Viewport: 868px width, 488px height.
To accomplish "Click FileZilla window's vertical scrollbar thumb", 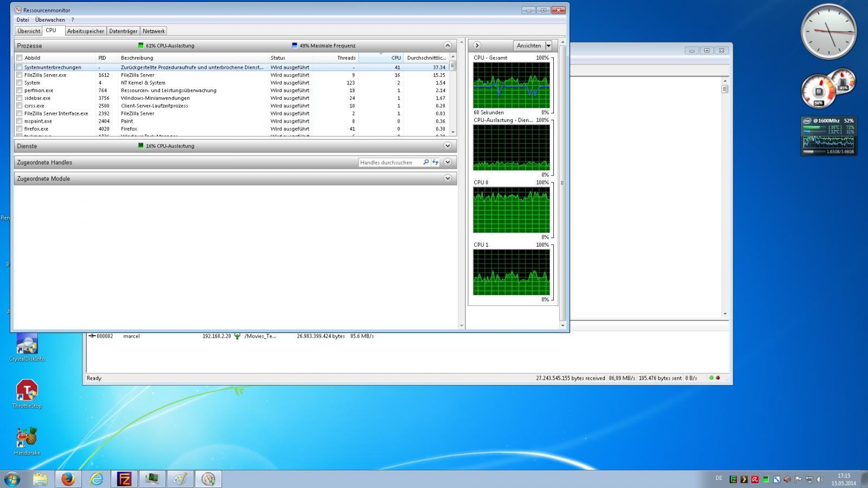I will 725,89.
